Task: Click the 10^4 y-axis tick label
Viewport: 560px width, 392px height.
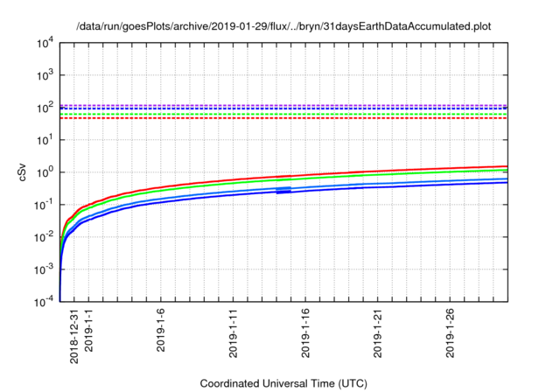Action: (x=45, y=43)
